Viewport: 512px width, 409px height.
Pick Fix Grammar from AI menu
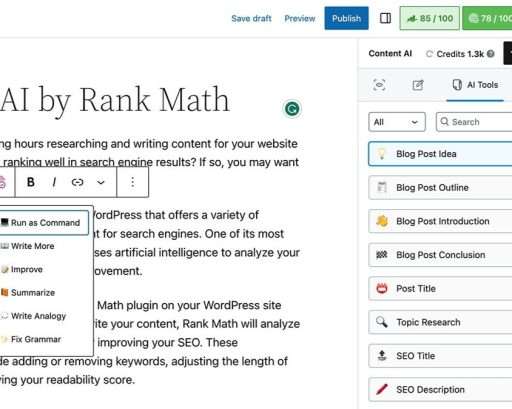coord(36,339)
